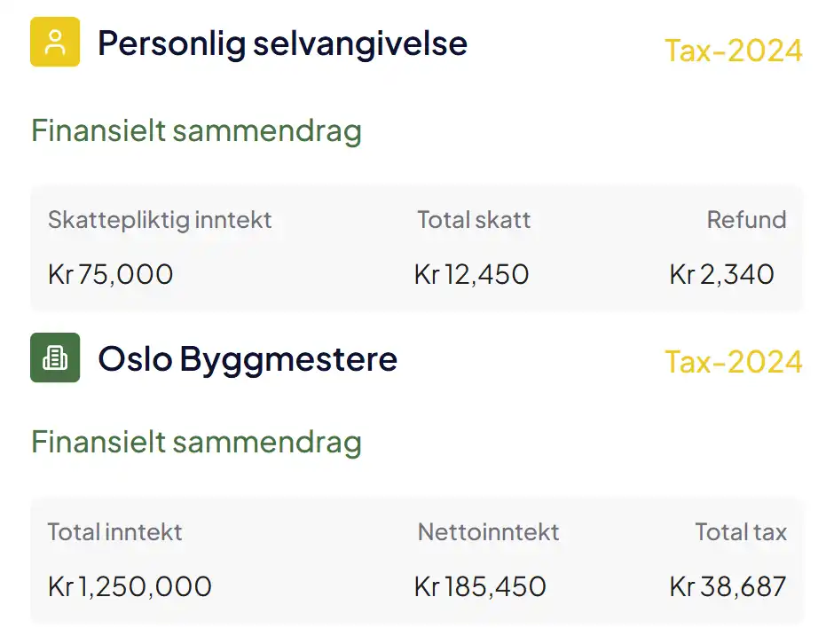Click the green building icon
The width and height of the screenshot is (834, 644).
(55, 357)
